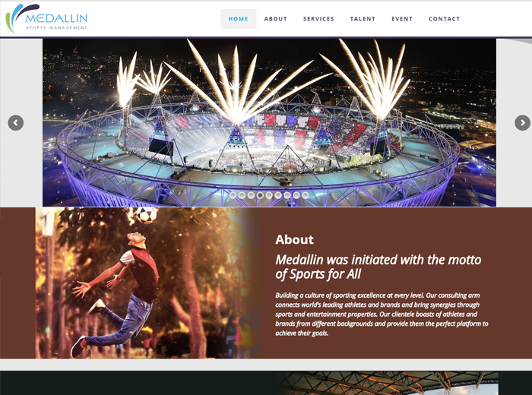Select the second slider pagination dot
The image size is (532, 395).
(242, 195)
